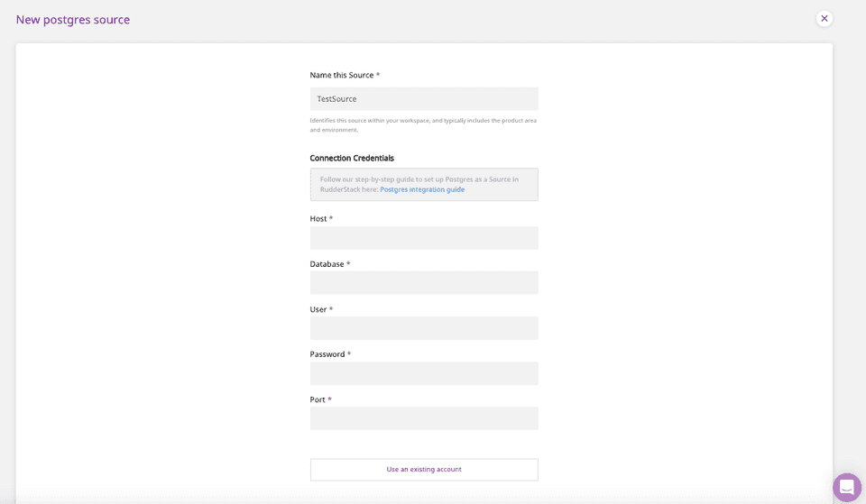866x504 pixels.
Task: Open the chat support widget
Action: click(x=846, y=487)
